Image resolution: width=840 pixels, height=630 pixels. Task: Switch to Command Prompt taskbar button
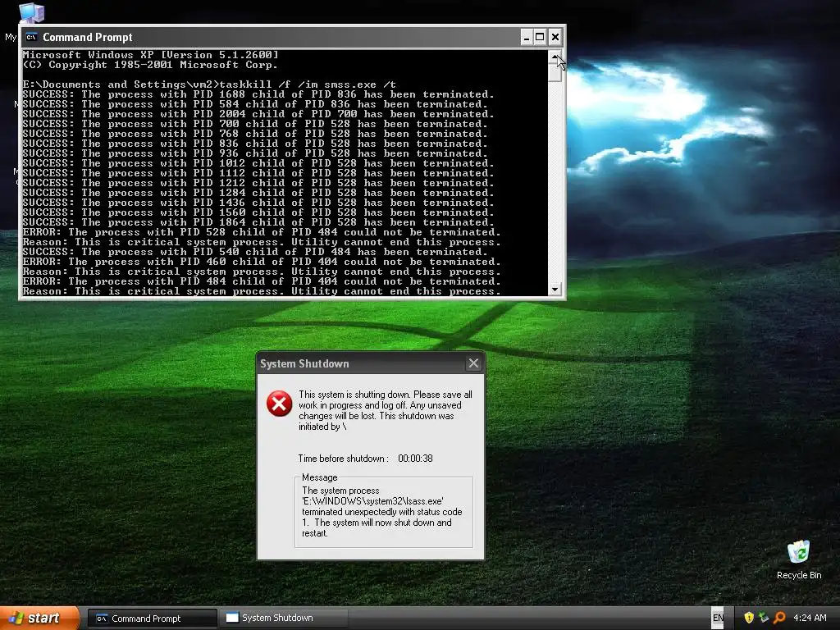click(152, 619)
